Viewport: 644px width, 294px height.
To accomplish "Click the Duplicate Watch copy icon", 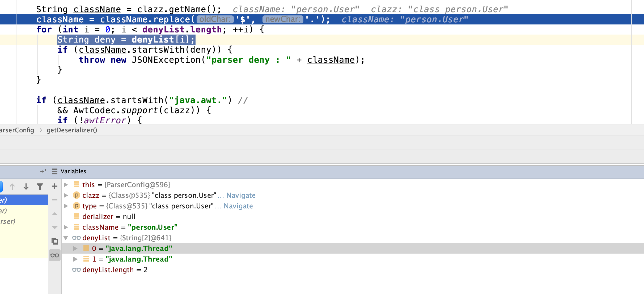I will [55, 241].
